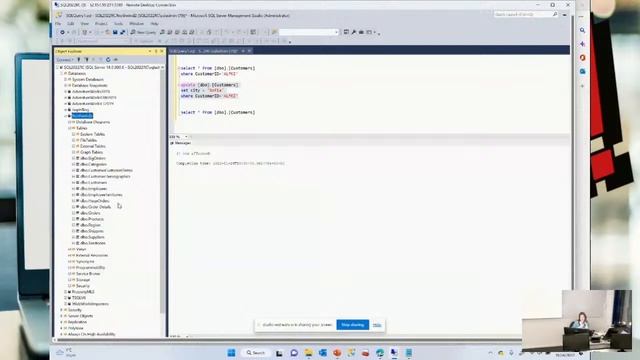Open the Project menu

click(x=101, y=24)
